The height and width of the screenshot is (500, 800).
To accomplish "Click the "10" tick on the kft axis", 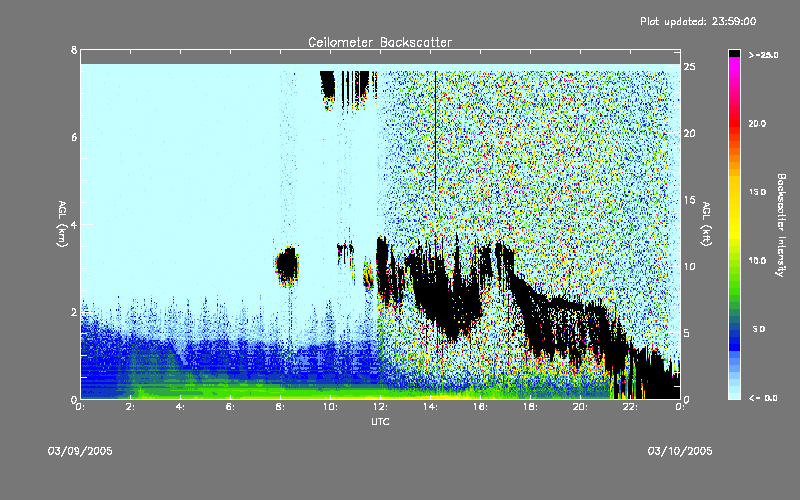I will click(x=689, y=266).
